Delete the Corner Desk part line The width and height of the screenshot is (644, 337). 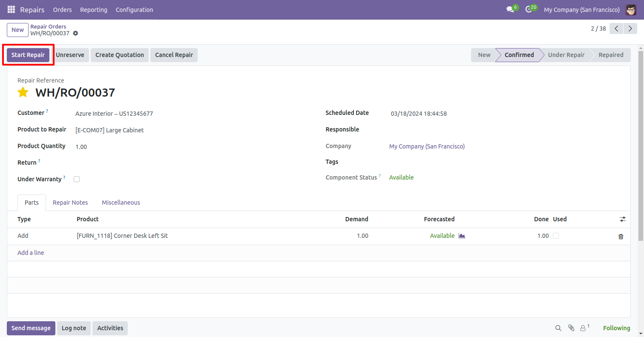point(621,236)
